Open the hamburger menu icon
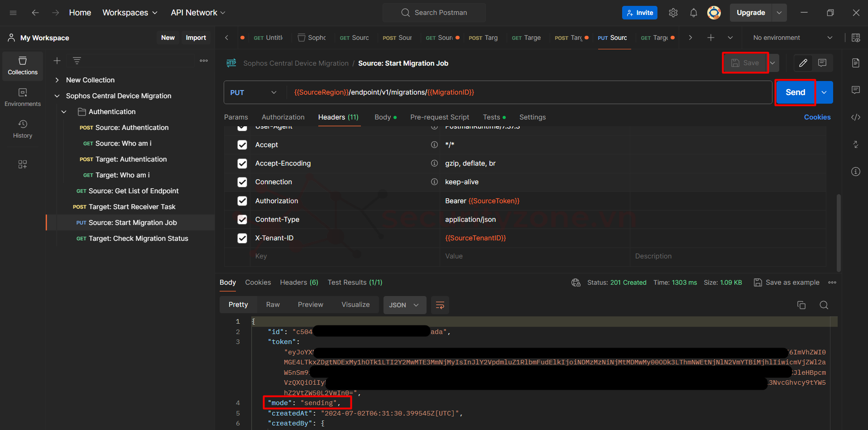The image size is (868, 430). coord(13,13)
